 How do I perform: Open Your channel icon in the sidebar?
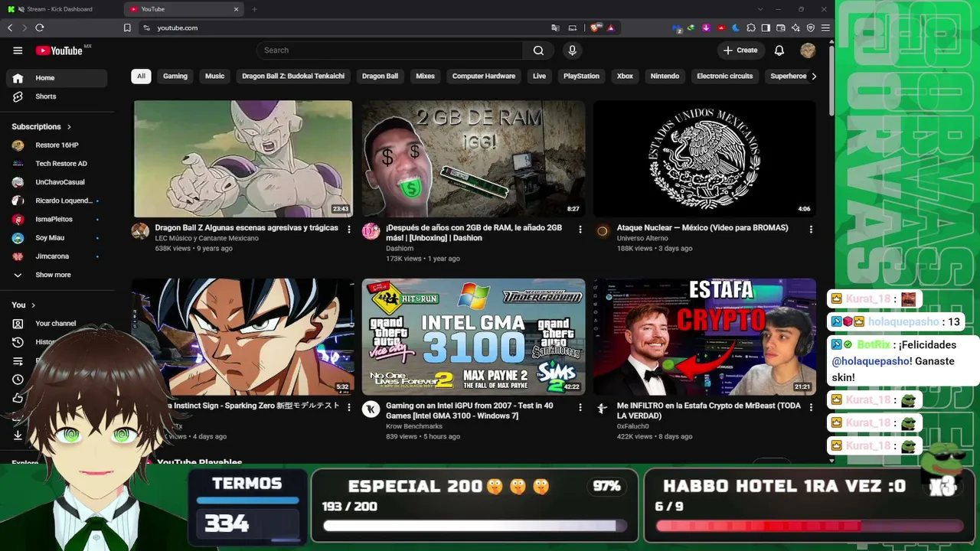(x=18, y=324)
